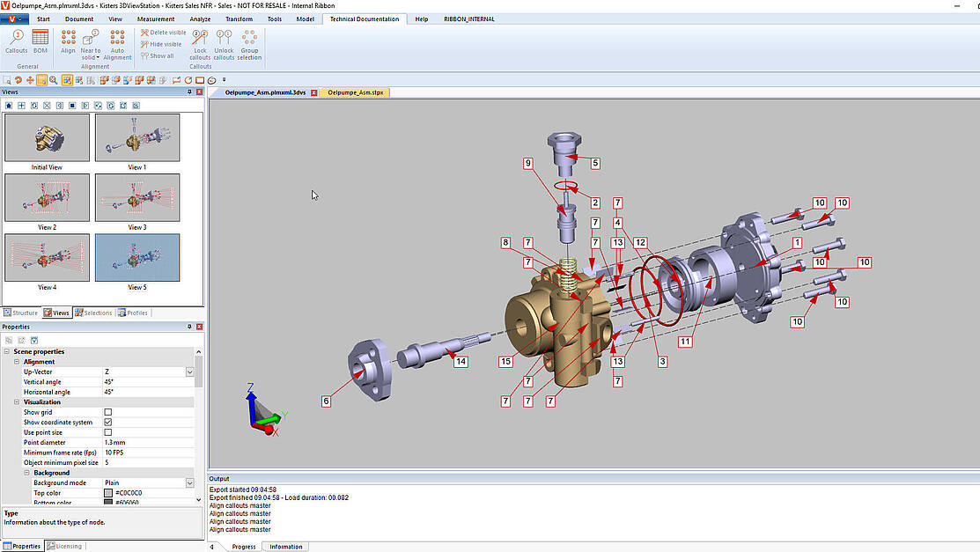
Task: Pin the Views panel with pushpin icon
Action: (x=189, y=92)
